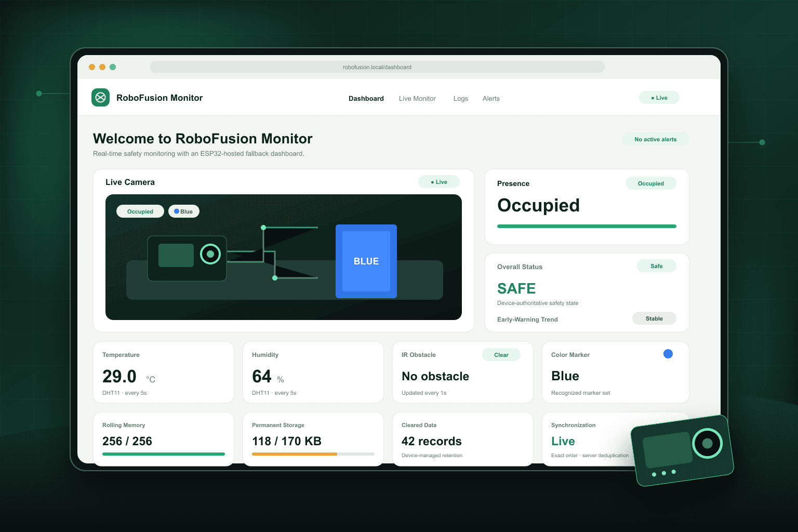Image resolution: width=798 pixels, height=532 pixels.
Task: Click the Live badge in Live Camera card
Action: (439, 182)
